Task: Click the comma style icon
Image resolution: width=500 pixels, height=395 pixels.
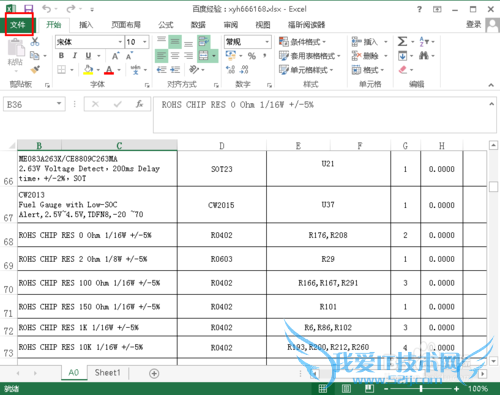Action: (265, 56)
